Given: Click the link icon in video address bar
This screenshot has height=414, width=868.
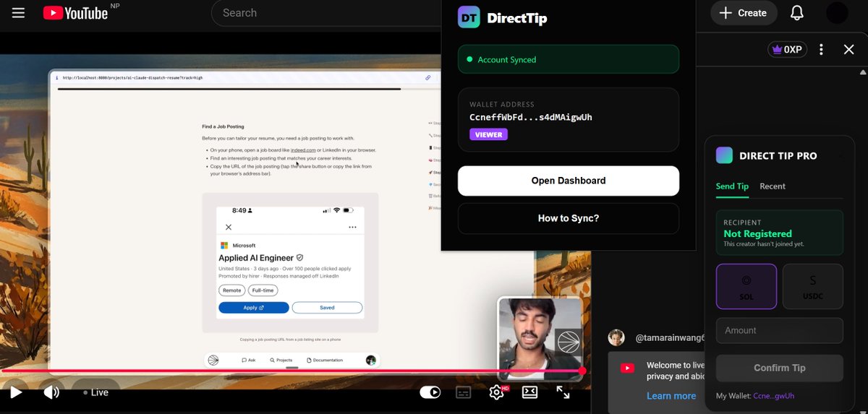Looking at the screenshot, I should [x=427, y=77].
